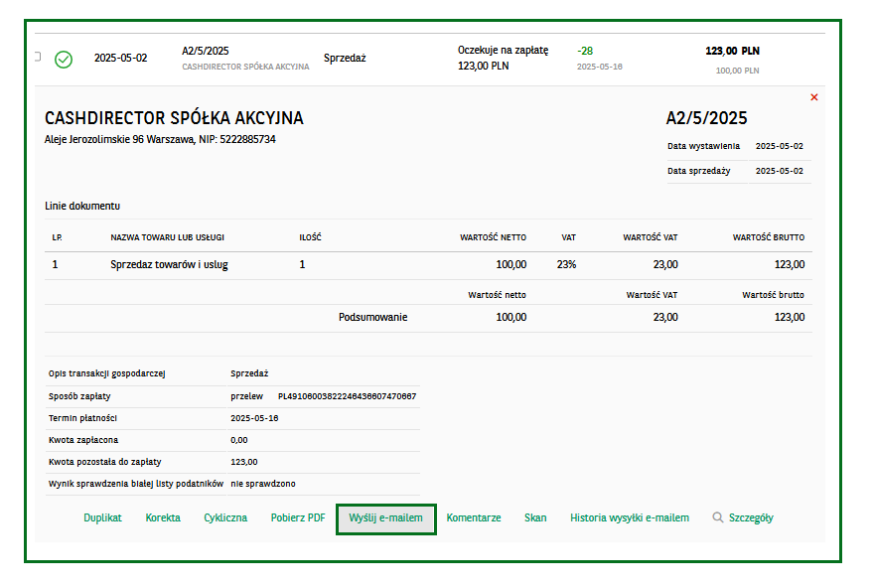
Task: Click the WARTOŚĆ NETTO column header
Action: tap(493, 237)
